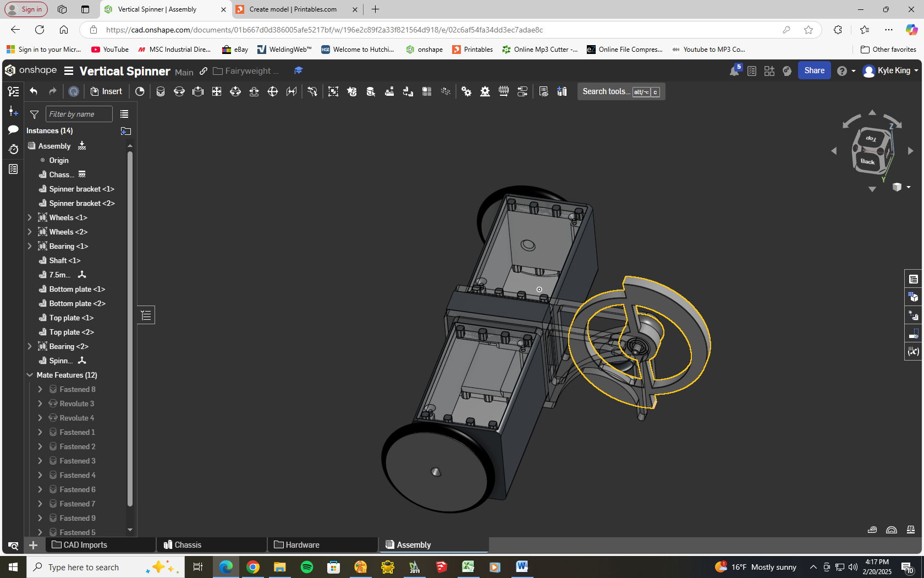Open the App Store grid icon
924x578 pixels.
pyautogui.click(x=769, y=71)
